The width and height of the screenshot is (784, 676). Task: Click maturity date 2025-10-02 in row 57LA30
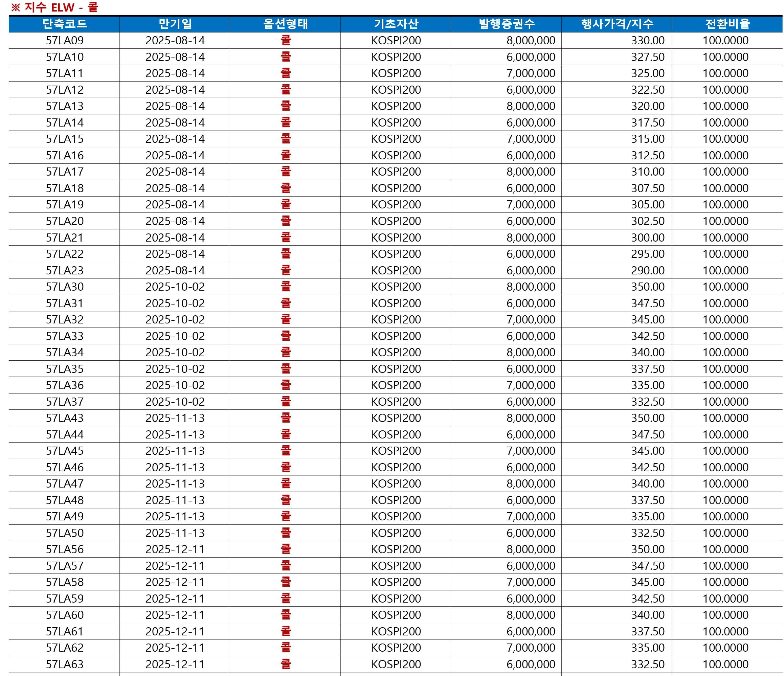pos(175,287)
